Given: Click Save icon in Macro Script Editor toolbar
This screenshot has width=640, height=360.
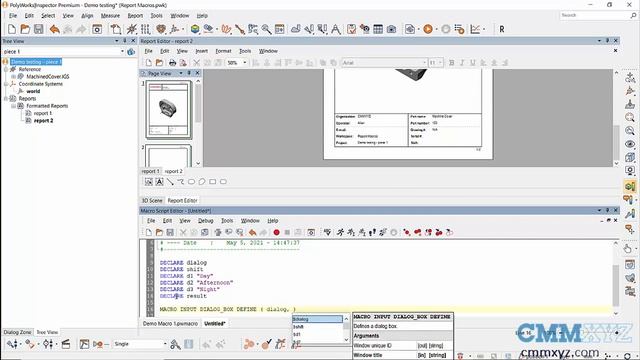Looking at the screenshot, I should click(170, 232).
